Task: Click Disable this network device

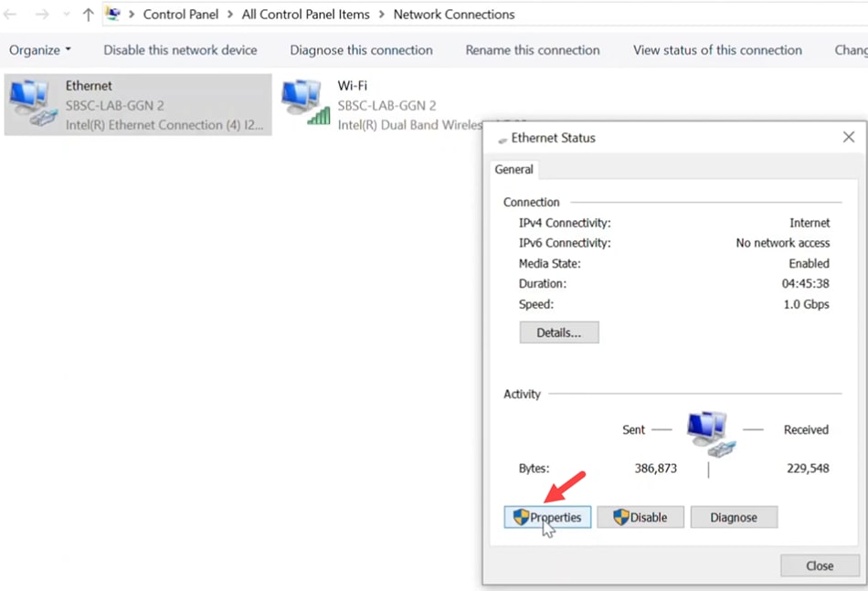Action: click(181, 50)
